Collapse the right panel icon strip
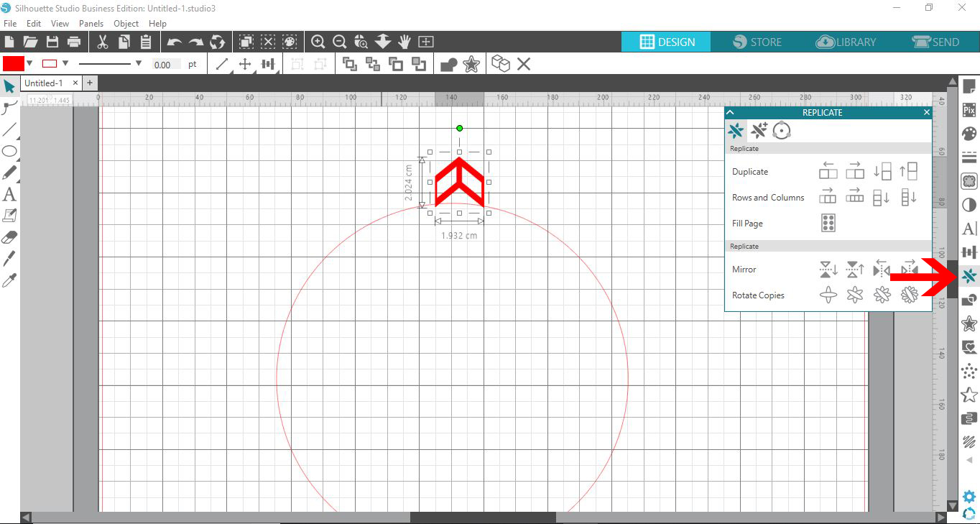Viewport: 980px width, 524px height. click(x=969, y=460)
